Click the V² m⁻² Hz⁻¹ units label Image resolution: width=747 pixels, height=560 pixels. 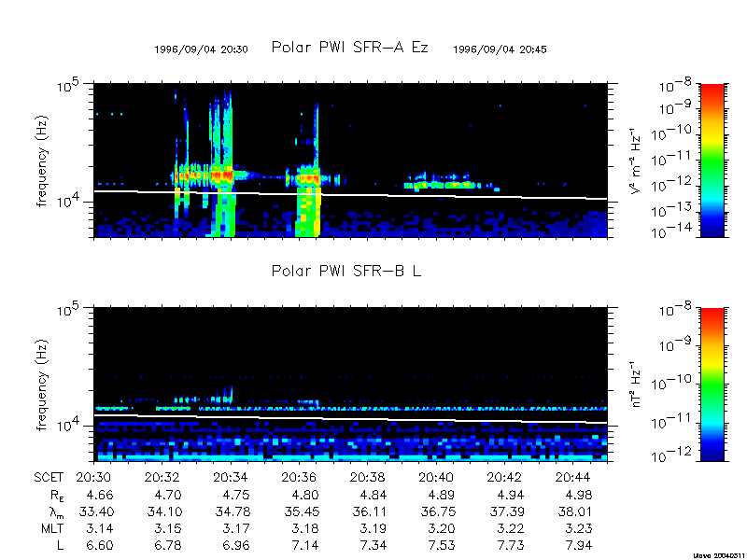(x=635, y=161)
